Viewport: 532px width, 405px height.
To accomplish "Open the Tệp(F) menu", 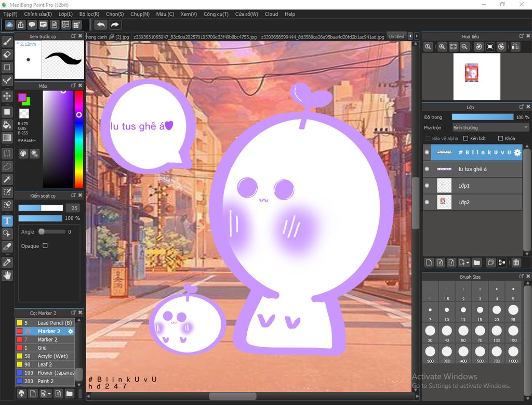I will point(10,14).
